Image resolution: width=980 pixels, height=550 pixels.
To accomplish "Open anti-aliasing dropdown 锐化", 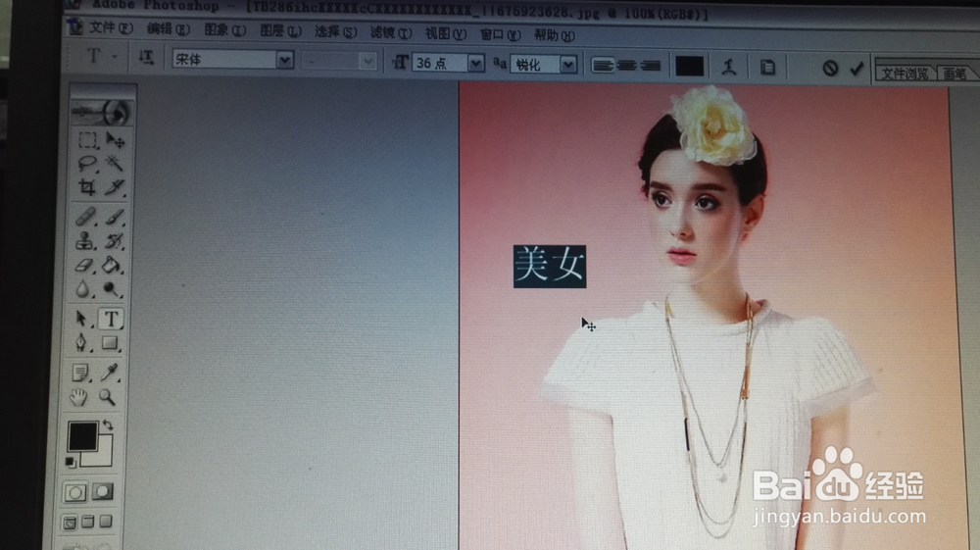I will 568,65.
